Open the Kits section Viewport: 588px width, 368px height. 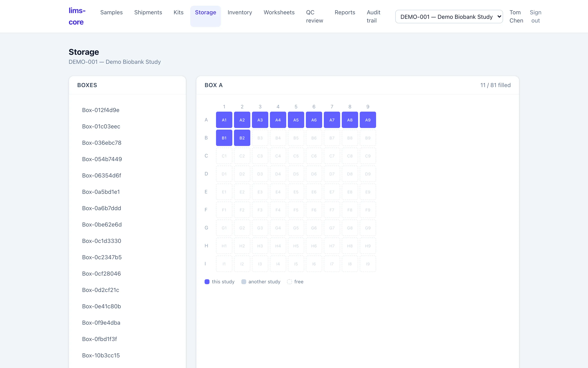click(178, 12)
